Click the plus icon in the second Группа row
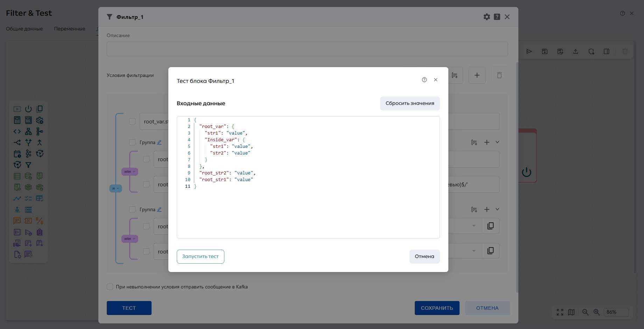The width and height of the screenshot is (644, 329). (487, 209)
